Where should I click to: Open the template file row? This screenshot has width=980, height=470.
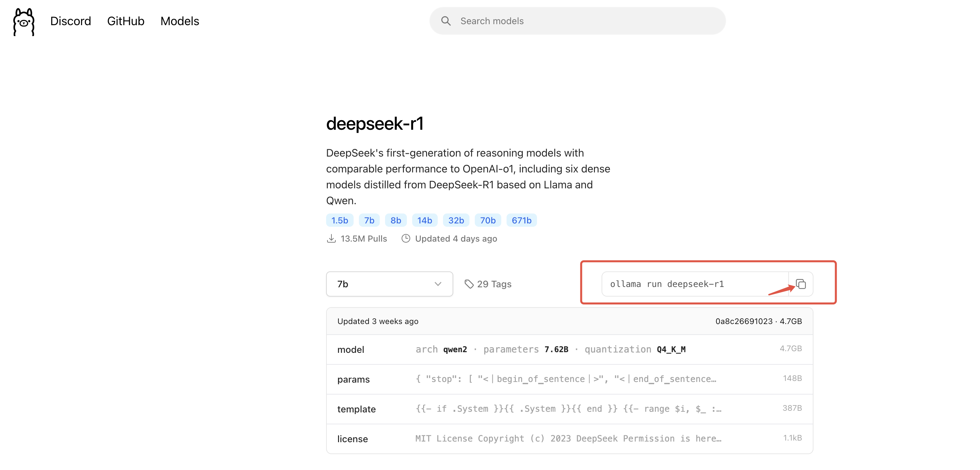(x=569, y=408)
